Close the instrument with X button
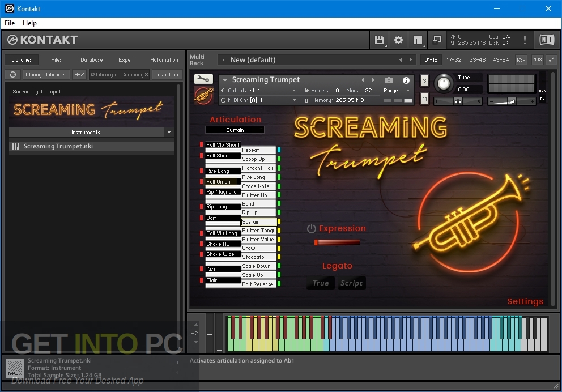Viewport: 562px width, 392px height. [542, 75]
